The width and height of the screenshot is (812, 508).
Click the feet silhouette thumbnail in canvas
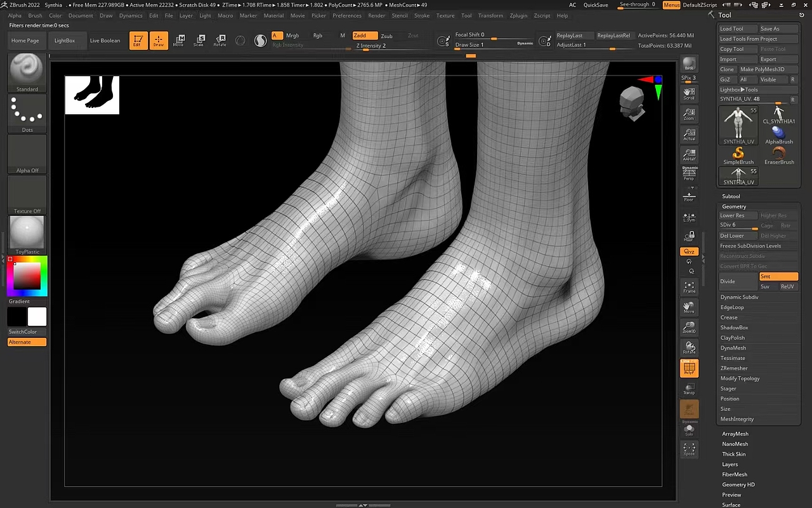coord(92,95)
